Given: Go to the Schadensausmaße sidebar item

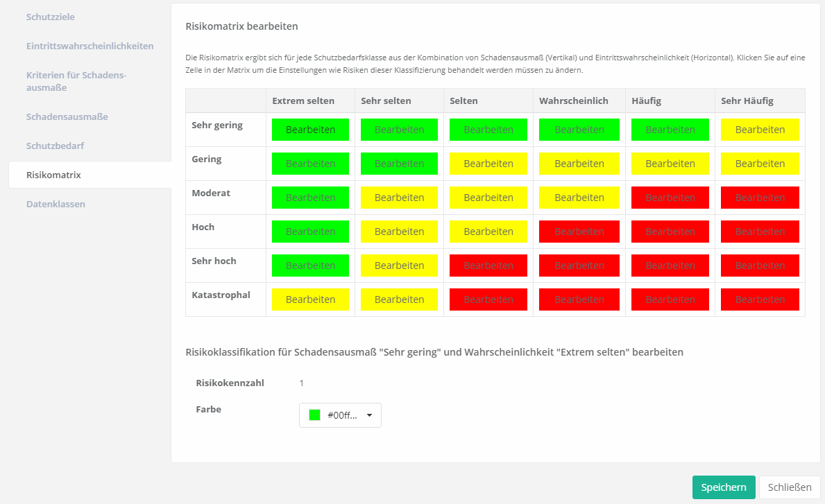Looking at the screenshot, I should (x=67, y=116).
